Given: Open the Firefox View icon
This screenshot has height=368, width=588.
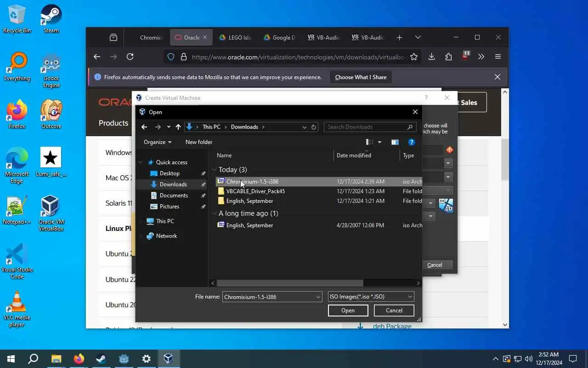Looking at the screenshot, I should (113, 38).
